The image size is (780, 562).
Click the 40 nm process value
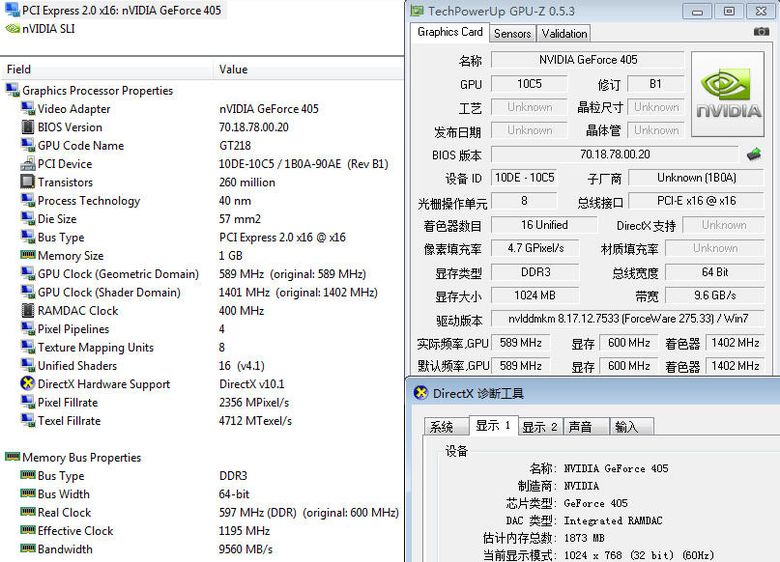point(235,201)
